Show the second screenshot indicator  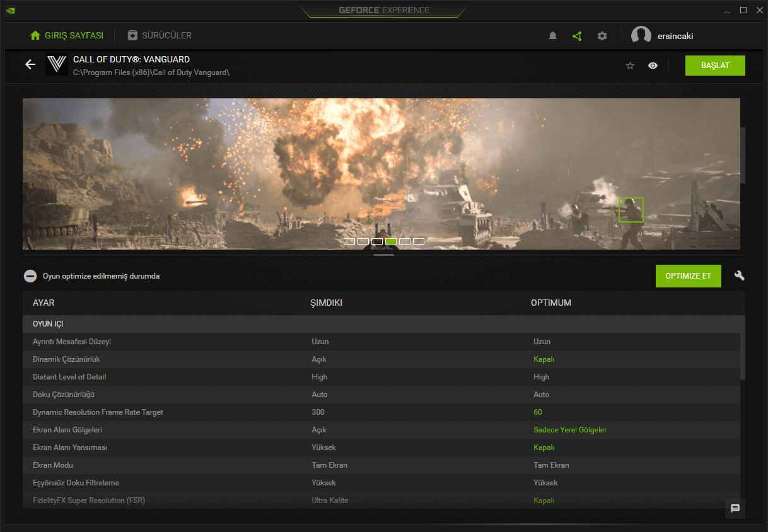click(x=363, y=241)
